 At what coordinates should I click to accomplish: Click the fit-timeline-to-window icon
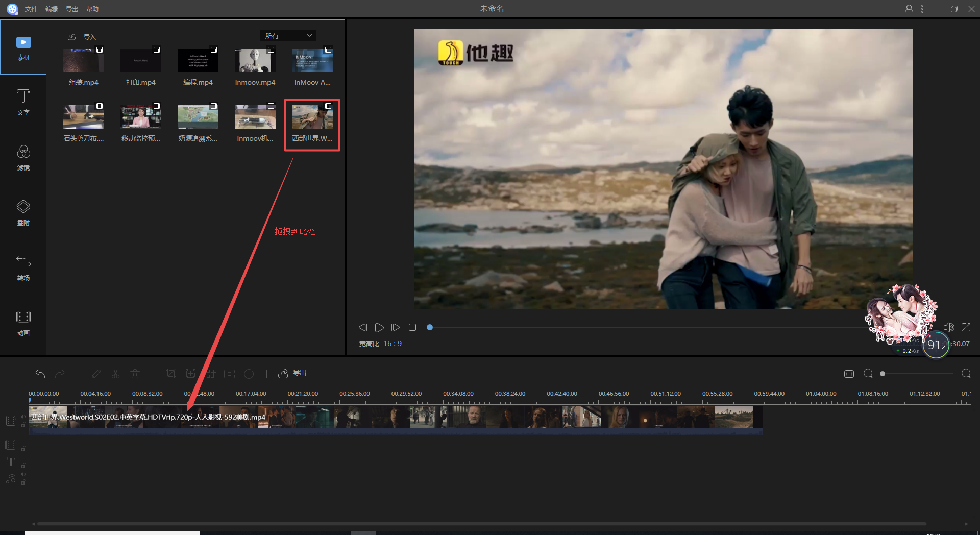point(849,374)
